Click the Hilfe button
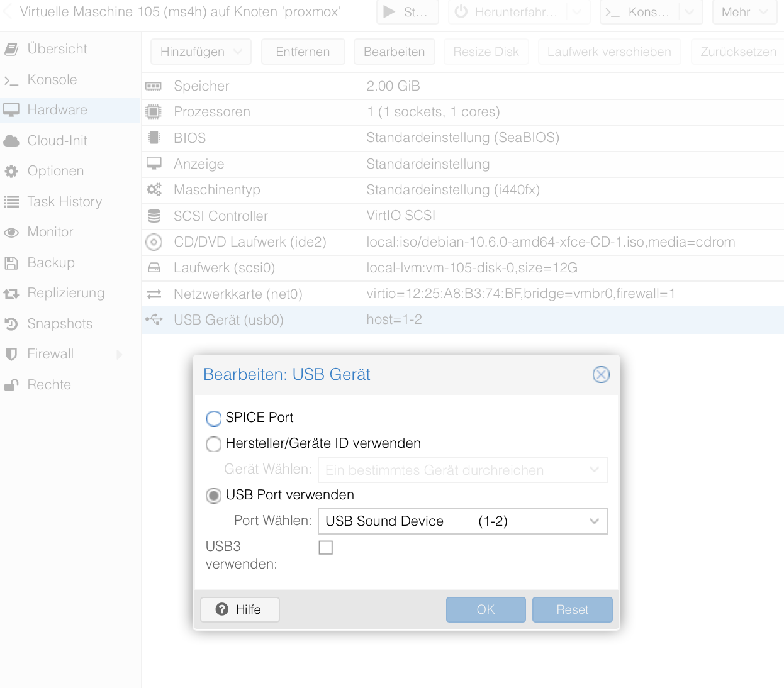This screenshot has height=688, width=784. (x=240, y=609)
